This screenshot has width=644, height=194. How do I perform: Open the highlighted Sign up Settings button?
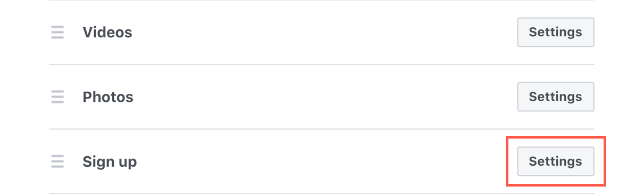556,161
